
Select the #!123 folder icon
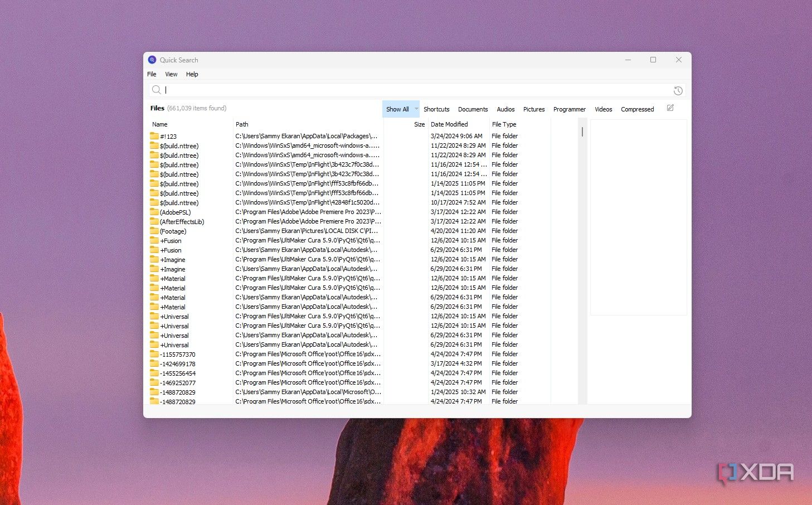pyautogui.click(x=154, y=136)
